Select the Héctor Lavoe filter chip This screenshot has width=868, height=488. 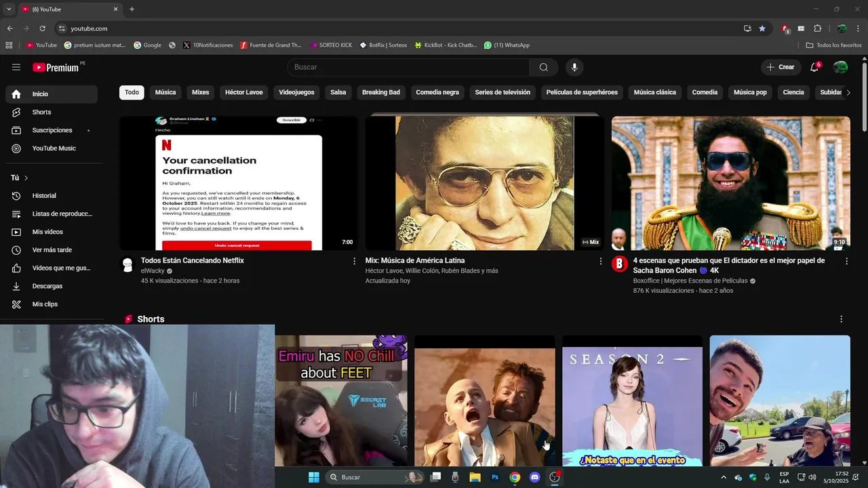244,92
